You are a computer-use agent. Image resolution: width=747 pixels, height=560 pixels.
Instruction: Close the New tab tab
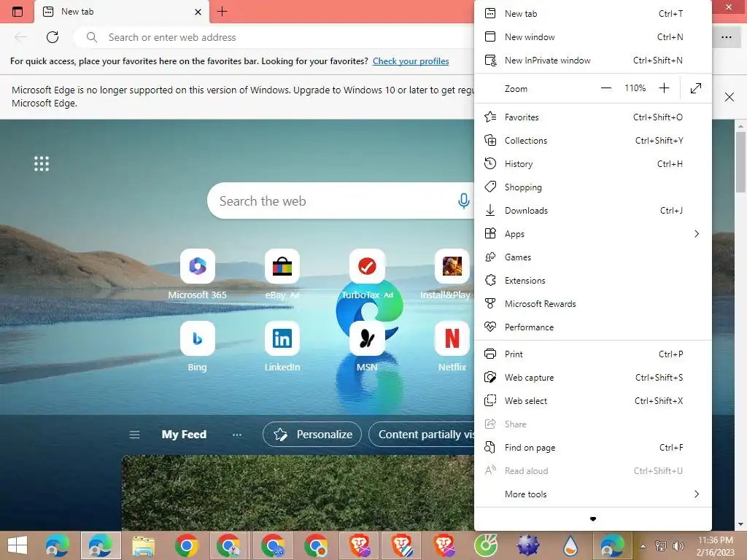[198, 12]
